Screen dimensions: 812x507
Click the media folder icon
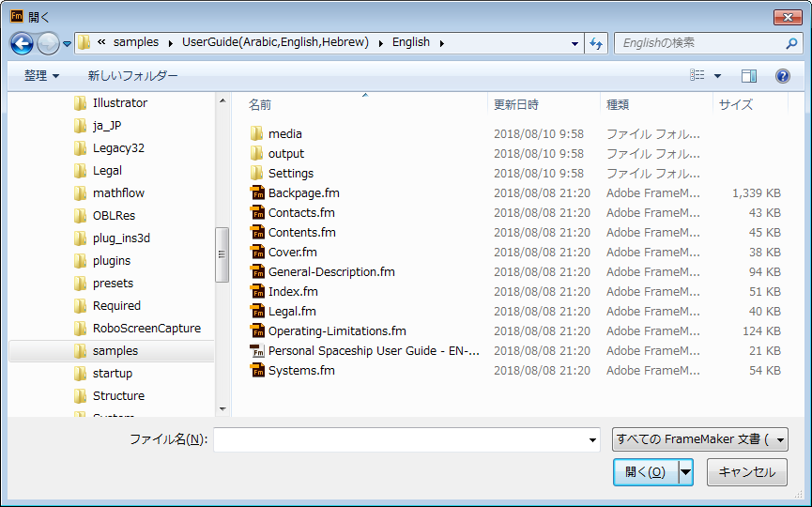[257, 134]
